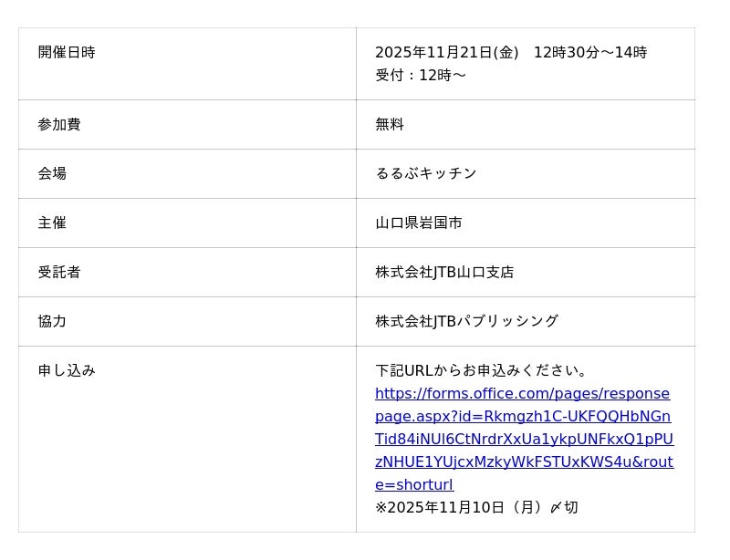This screenshot has height=560, width=730.
Task: Click the 主催 row label
Action: tap(52, 223)
